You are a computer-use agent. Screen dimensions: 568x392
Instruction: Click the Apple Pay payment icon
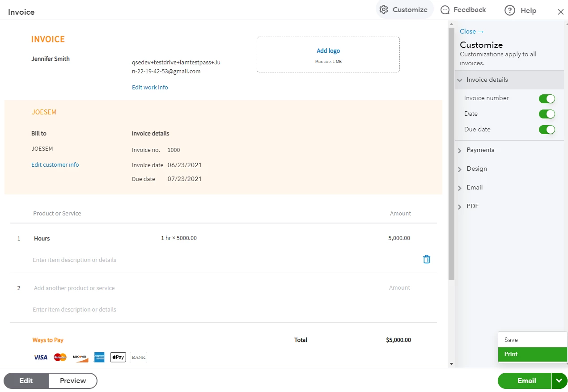pyautogui.click(x=118, y=357)
